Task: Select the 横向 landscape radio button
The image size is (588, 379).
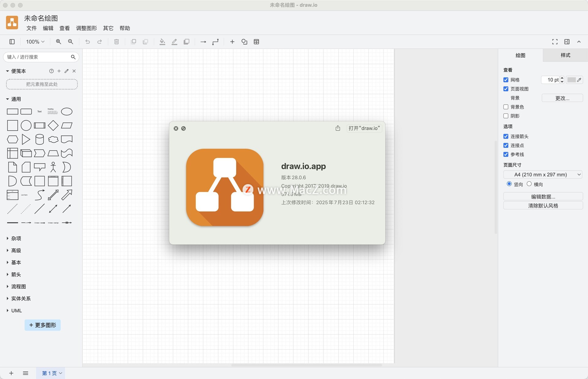Action: coord(529,184)
